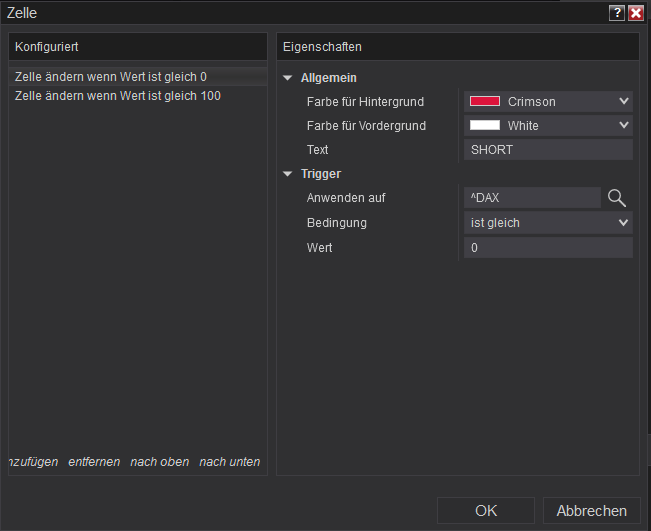Collapse the Trigger section
The image size is (651, 531).
point(288,174)
